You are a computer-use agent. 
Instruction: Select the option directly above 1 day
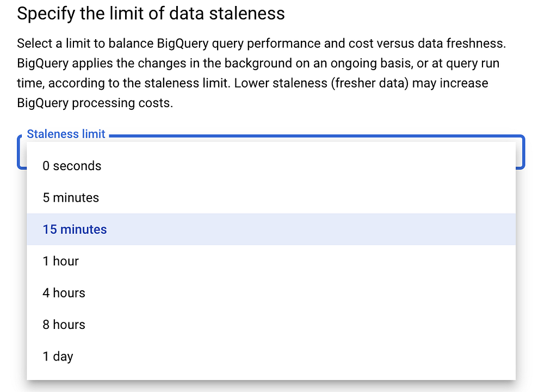coord(64,325)
